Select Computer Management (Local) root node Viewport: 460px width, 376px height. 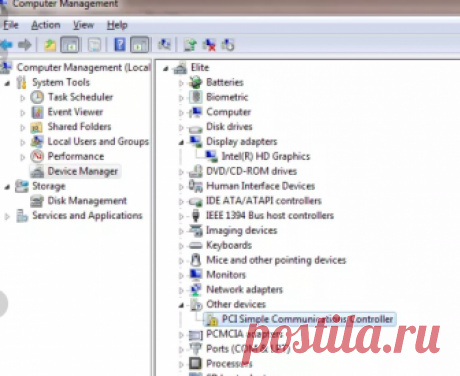click(83, 67)
